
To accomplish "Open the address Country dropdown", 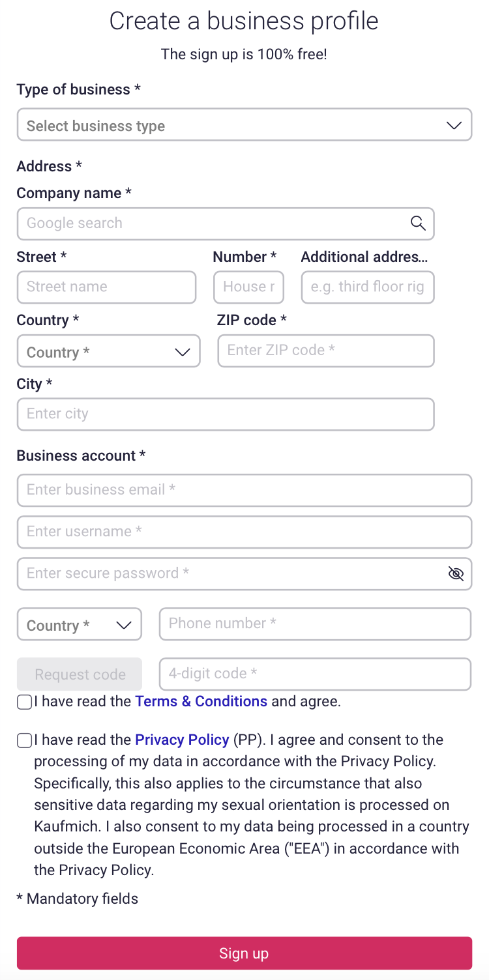I will tap(108, 351).
